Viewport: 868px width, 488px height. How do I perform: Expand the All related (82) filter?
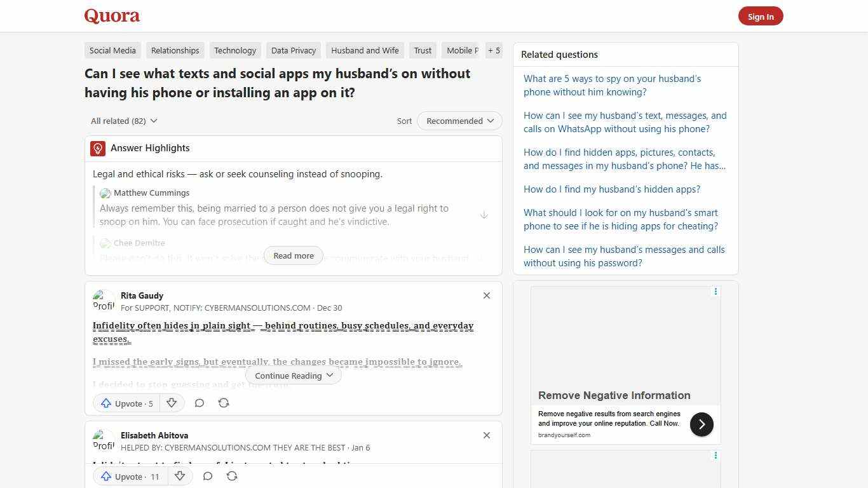[x=123, y=121]
